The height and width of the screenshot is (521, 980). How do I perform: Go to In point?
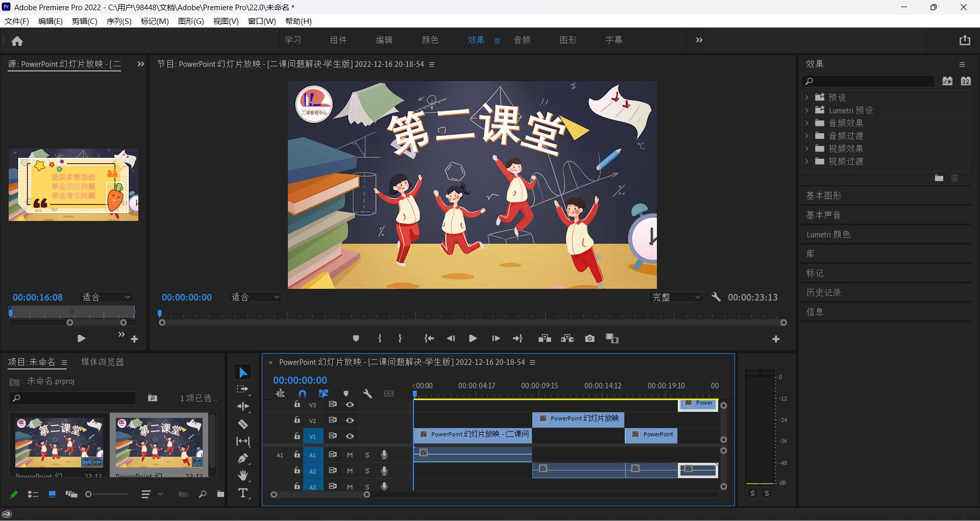[429, 338]
